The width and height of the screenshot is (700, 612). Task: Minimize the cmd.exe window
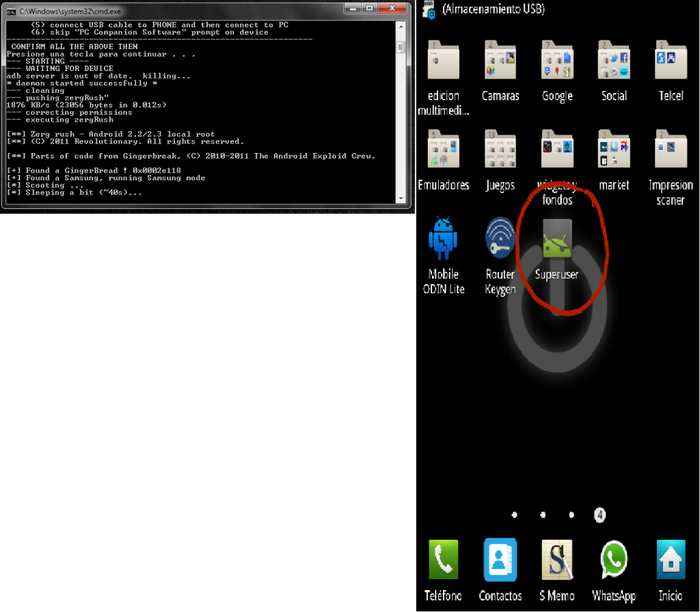click(x=353, y=9)
